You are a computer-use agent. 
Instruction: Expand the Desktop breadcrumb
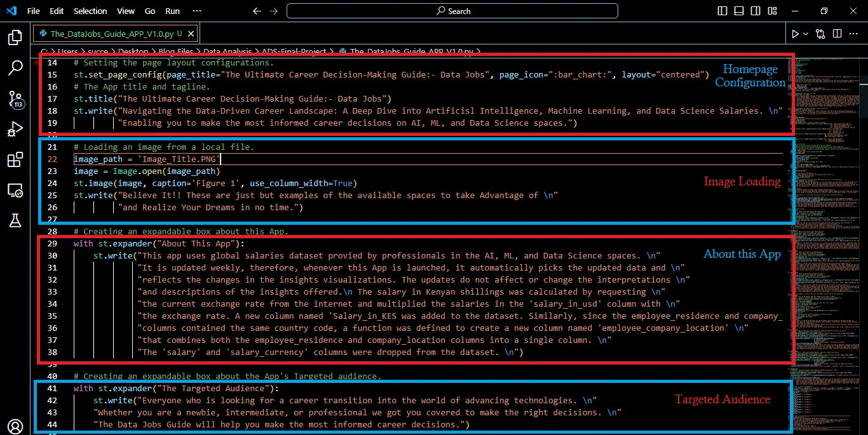[x=133, y=51]
